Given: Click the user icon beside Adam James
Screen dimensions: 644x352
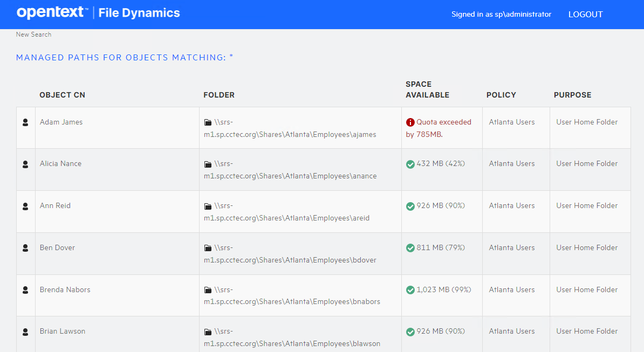Looking at the screenshot, I should (x=25, y=122).
